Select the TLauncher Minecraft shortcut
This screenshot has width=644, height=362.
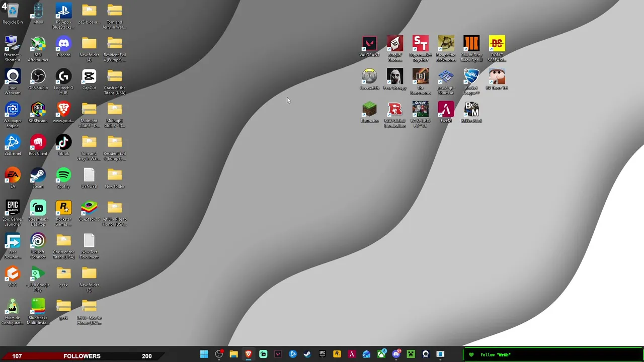369,112
